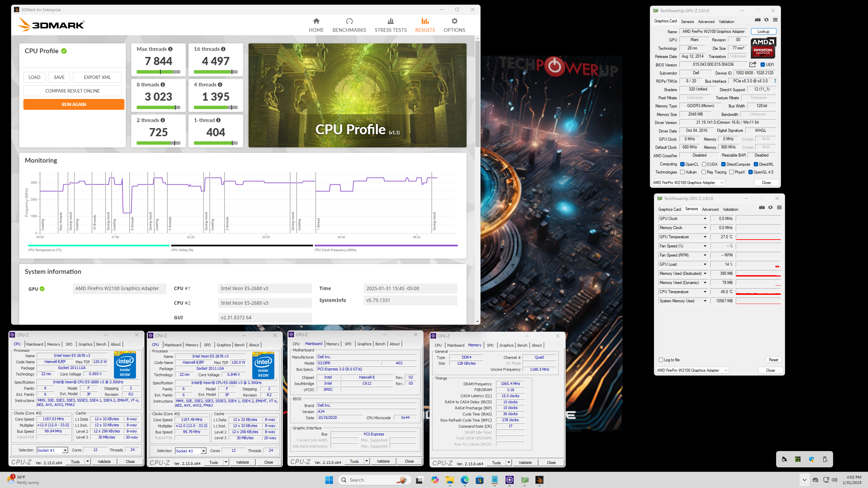Click the Max threads info icon

(x=170, y=49)
